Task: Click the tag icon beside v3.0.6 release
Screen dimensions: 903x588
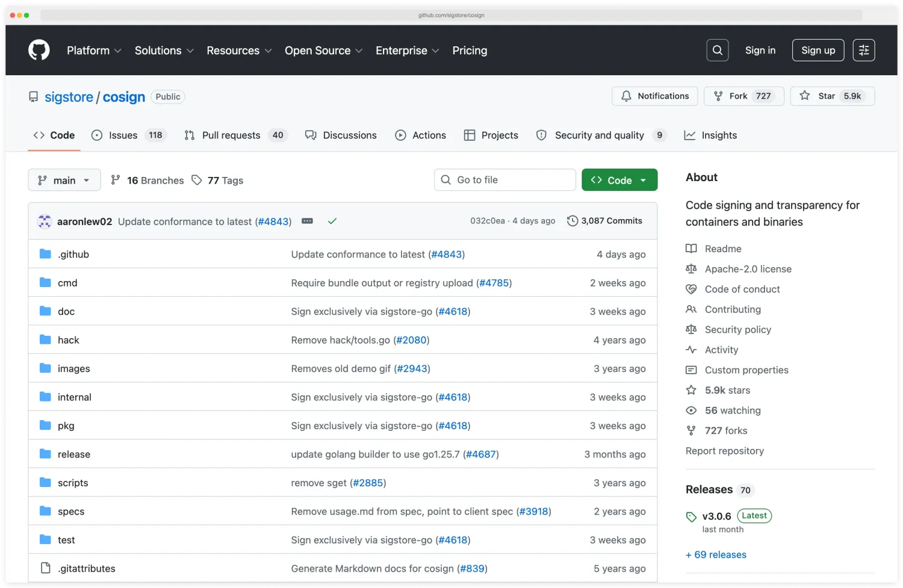Action: (691, 517)
